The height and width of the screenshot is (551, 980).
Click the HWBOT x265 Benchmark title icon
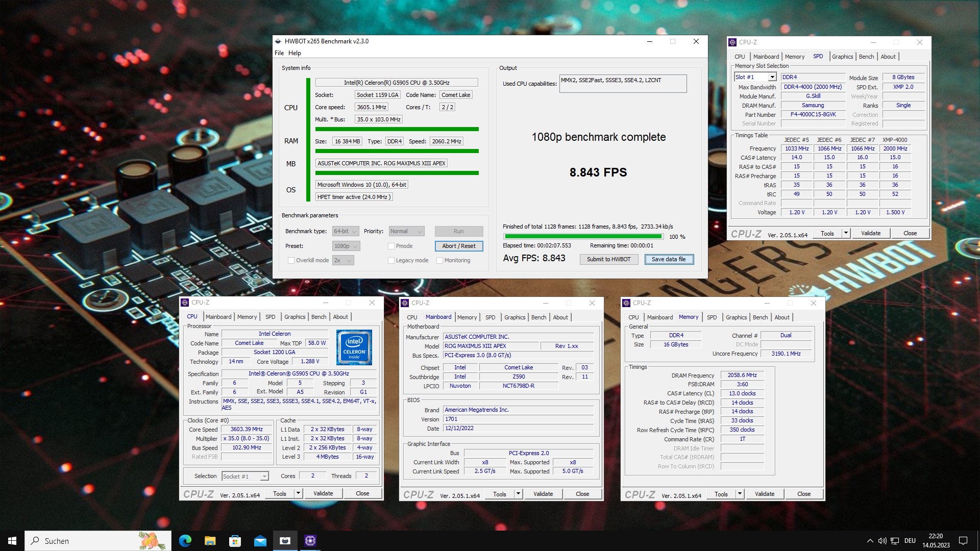(278, 41)
